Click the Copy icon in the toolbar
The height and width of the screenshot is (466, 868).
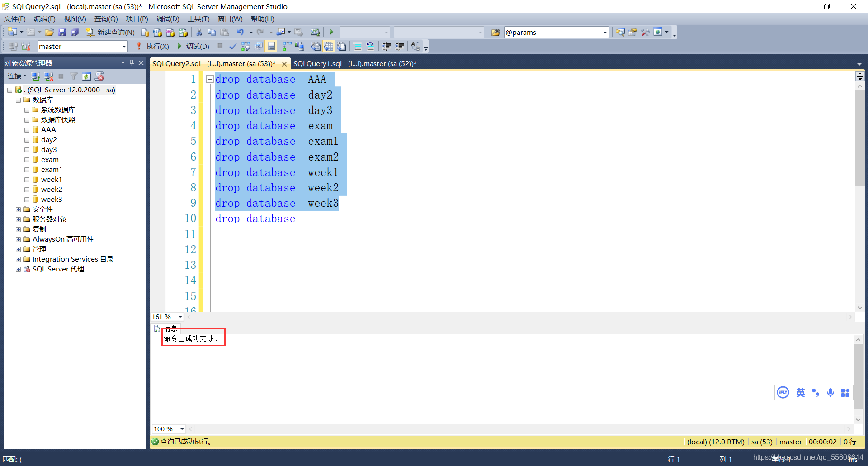pos(212,32)
